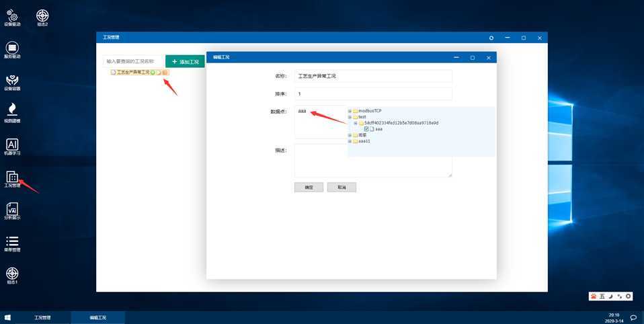Select the modbusTCP folder label
The image size is (644, 324).
[x=370, y=111]
